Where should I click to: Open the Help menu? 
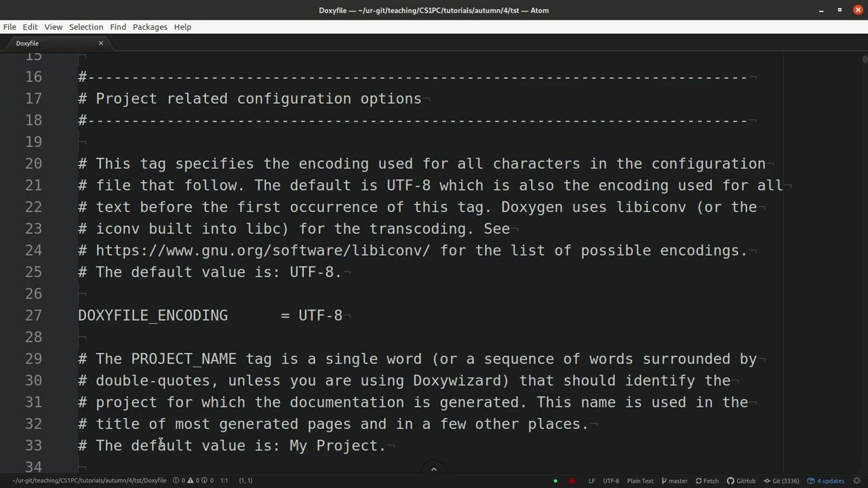pyautogui.click(x=182, y=27)
